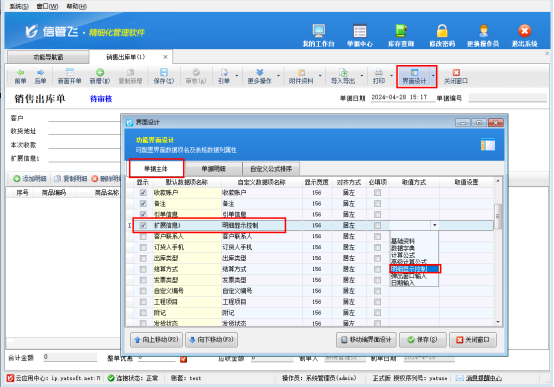Switch to the 单据明细 tab
Screen dimensions: 554x387
point(213,169)
